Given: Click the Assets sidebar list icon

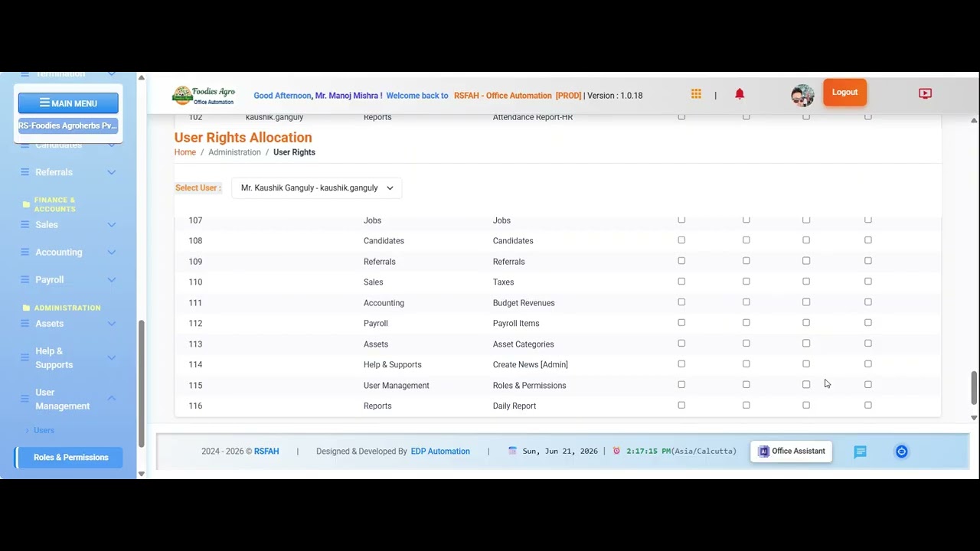Looking at the screenshot, I should coord(24,323).
